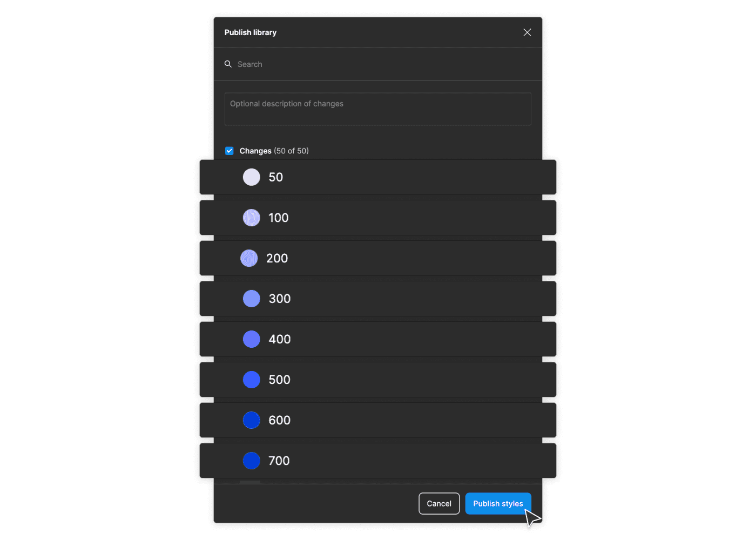Close the Publish library dialog
This screenshot has height=540, width=756.
(526, 32)
